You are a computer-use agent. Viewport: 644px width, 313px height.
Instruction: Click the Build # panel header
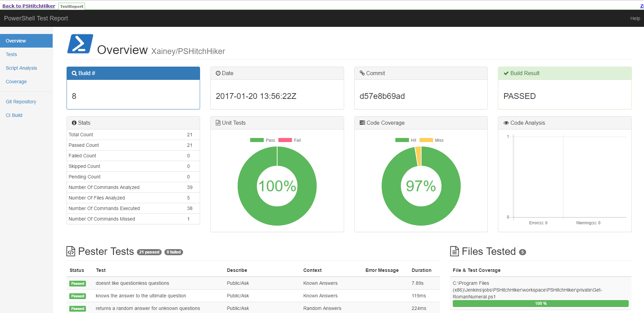coord(133,73)
